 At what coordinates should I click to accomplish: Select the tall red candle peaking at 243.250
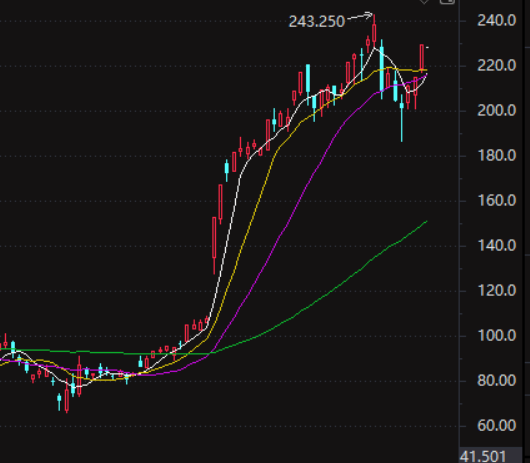click(374, 31)
